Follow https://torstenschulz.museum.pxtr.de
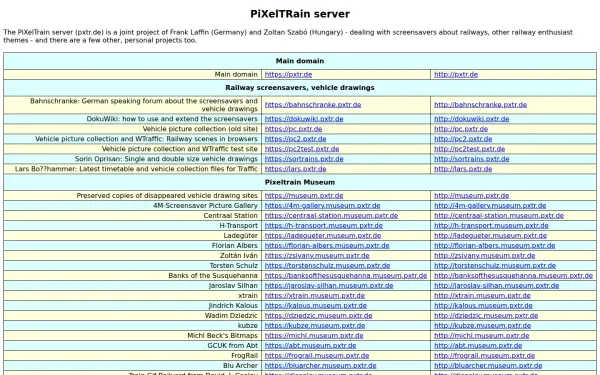 click(327, 266)
